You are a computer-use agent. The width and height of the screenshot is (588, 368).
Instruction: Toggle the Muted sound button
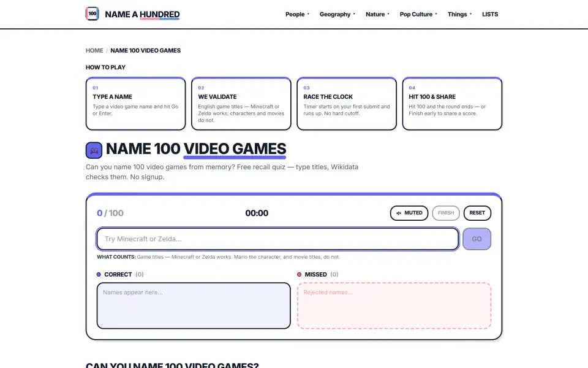(x=409, y=213)
